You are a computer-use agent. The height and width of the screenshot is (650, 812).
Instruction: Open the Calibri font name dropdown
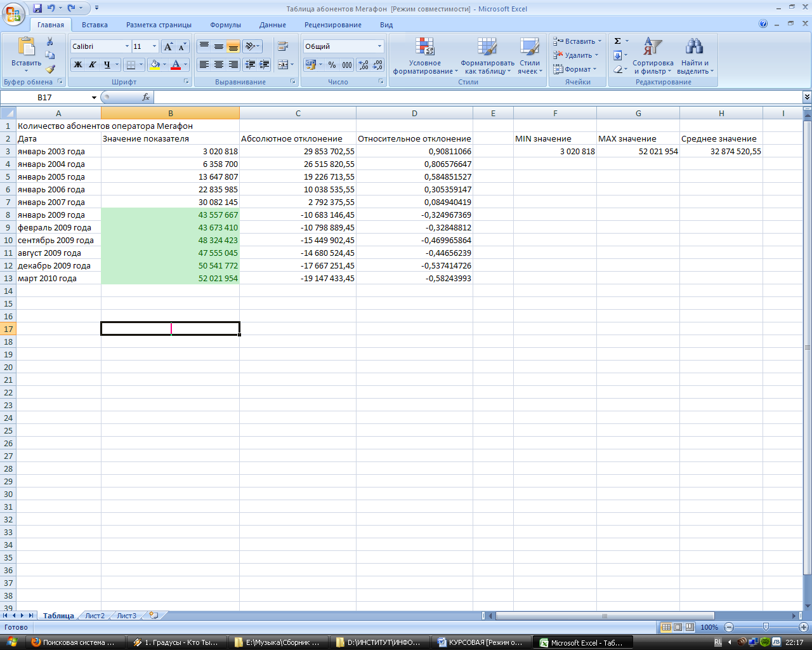pos(127,46)
